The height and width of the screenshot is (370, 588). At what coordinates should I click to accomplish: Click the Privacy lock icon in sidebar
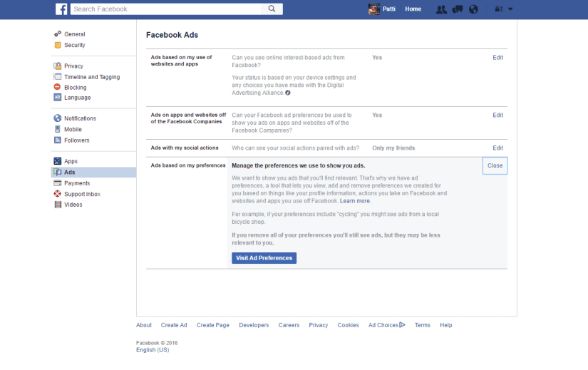tap(58, 66)
